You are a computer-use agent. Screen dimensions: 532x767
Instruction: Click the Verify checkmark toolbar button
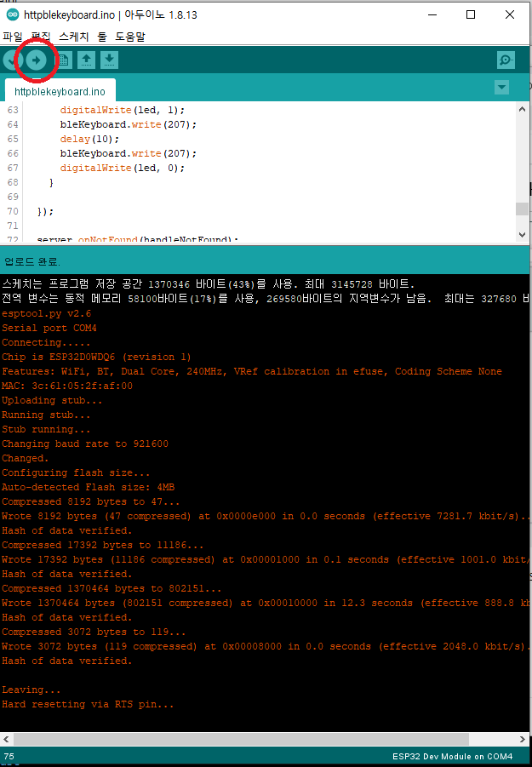12,60
